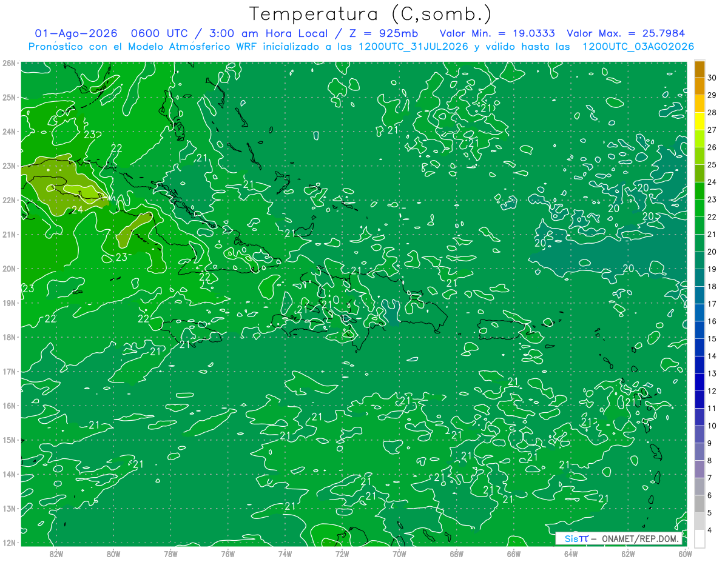Screen dimensions: 728x562
Task: Click the 64W longitude axis label
Action: (x=570, y=554)
